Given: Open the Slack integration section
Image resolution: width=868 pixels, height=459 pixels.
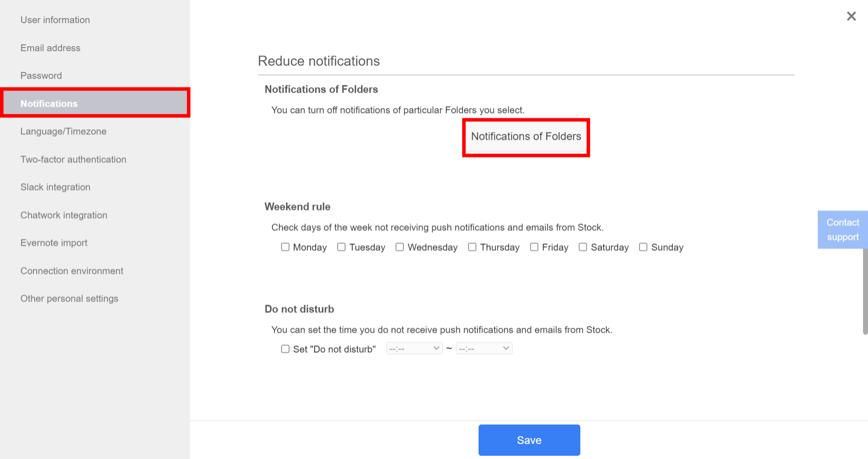Looking at the screenshot, I should coord(55,187).
